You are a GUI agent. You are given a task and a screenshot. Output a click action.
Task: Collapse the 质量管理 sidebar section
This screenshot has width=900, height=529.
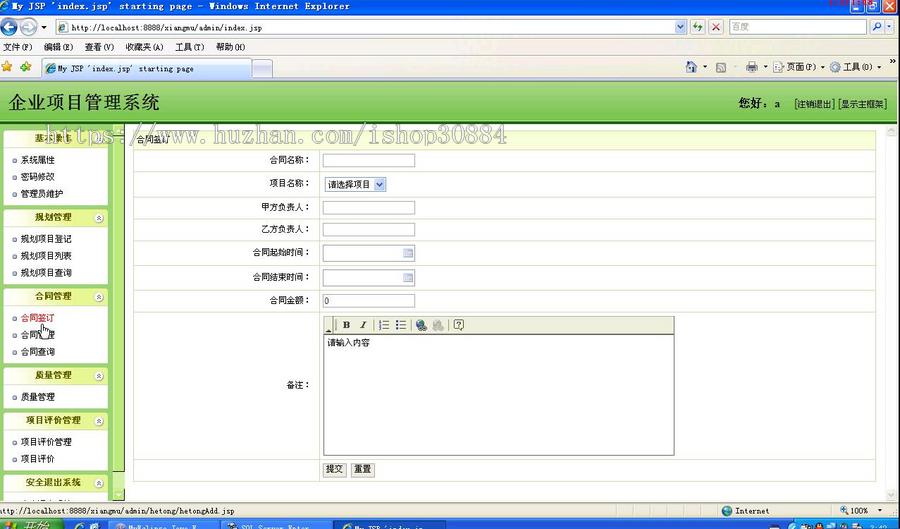point(99,376)
